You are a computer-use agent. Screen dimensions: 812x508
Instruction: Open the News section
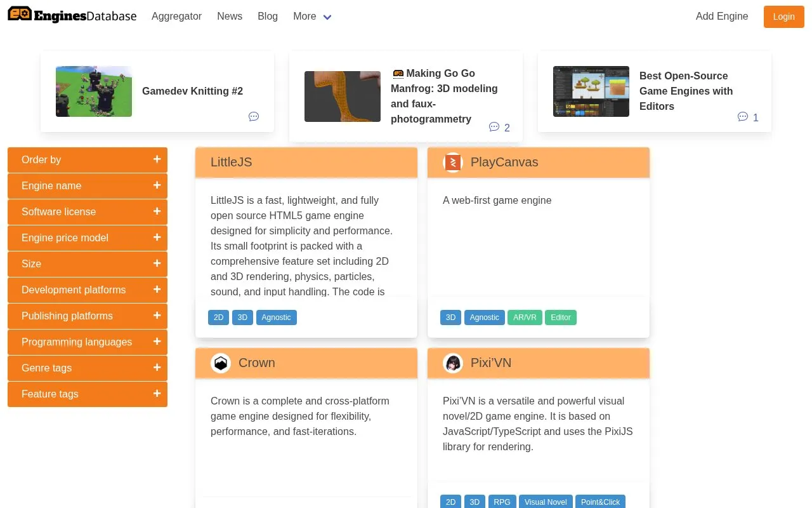pos(230,17)
